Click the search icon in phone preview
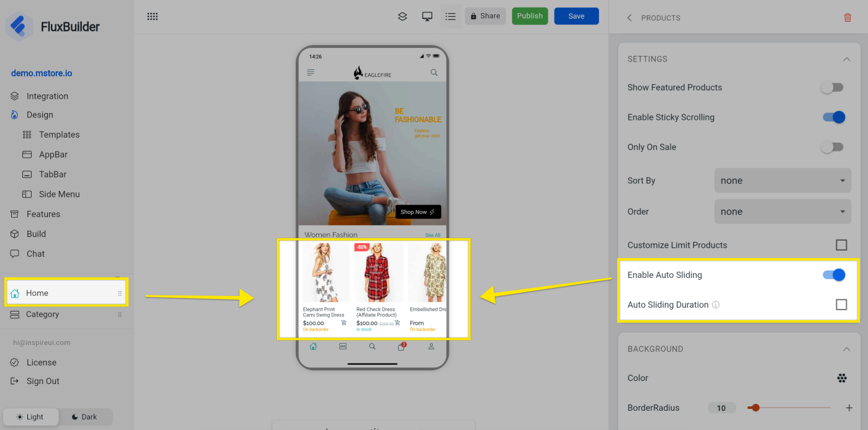 click(434, 73)
